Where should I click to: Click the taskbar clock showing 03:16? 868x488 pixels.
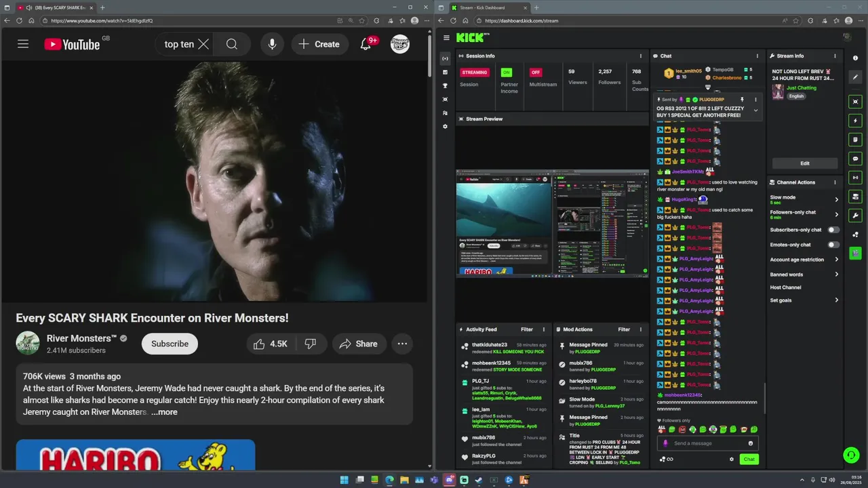tap(852, 480)
